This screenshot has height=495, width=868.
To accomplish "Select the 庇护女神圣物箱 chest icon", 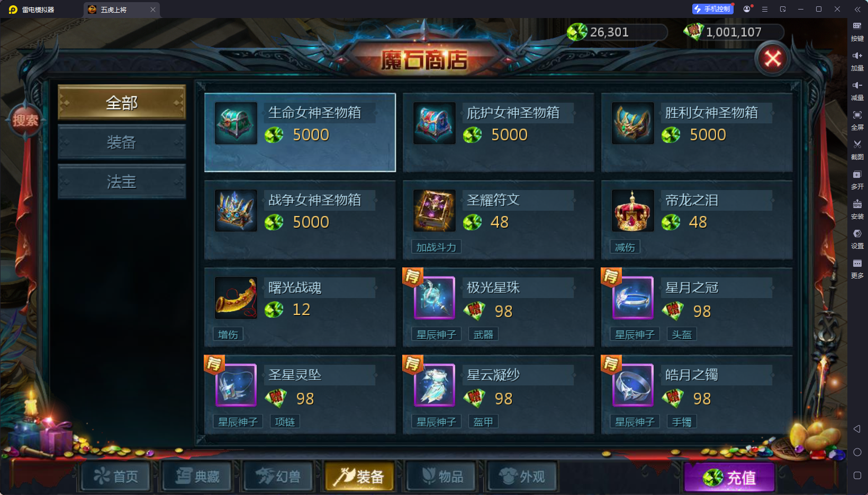I will click(x=435, y=123).
